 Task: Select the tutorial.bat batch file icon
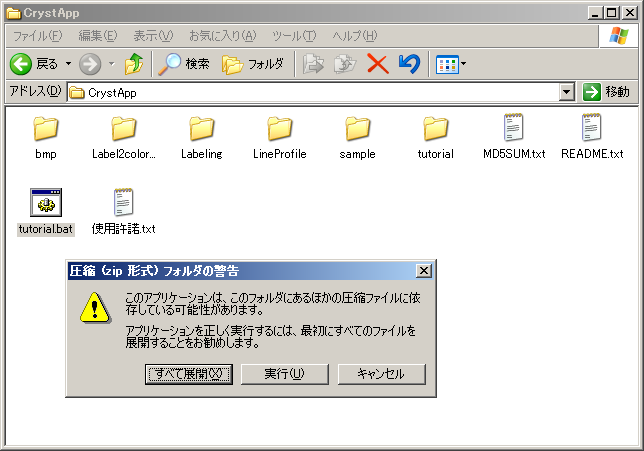click(x=46, y=202)
